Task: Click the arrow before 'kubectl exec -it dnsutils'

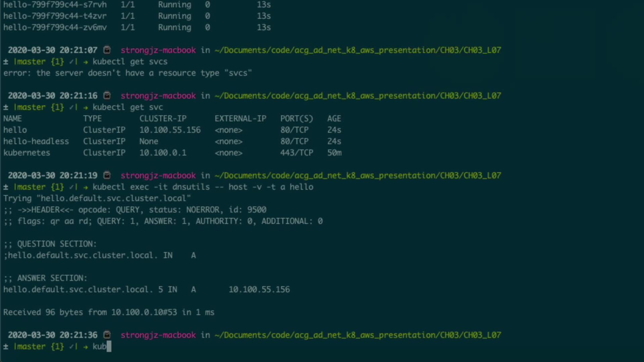Action: point(86,187)
